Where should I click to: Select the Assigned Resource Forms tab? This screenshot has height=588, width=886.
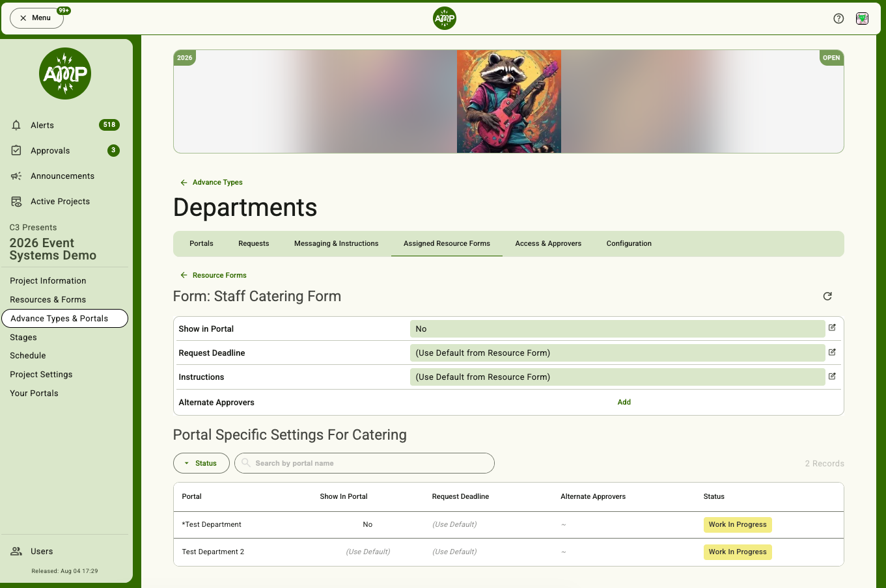pyautogui.click(x=447, y=243)
